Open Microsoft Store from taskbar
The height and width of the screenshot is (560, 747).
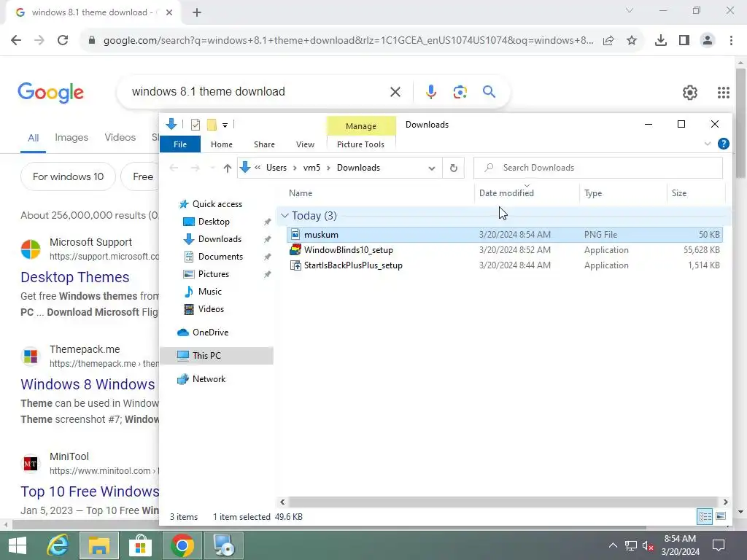point(141,545)
